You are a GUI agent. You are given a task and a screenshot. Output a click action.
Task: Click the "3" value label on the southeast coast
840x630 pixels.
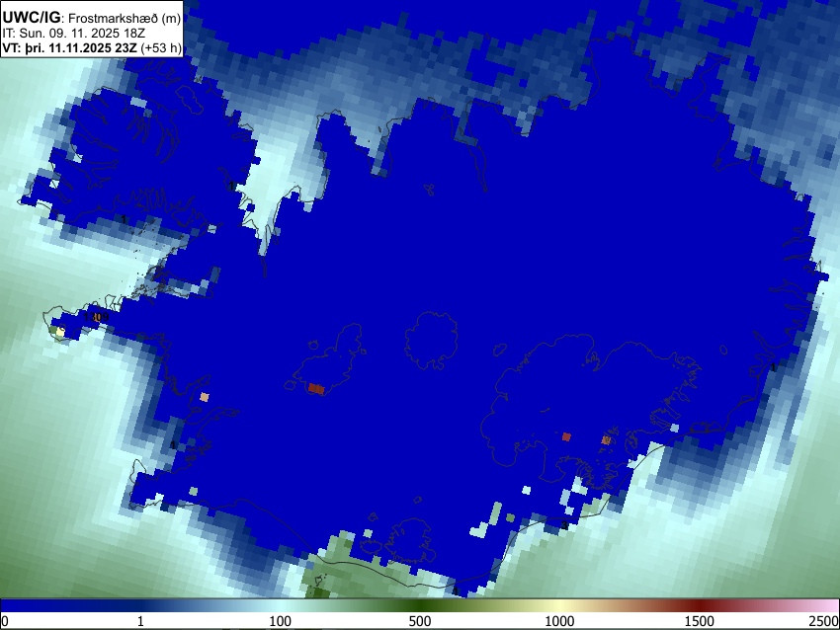564,525
